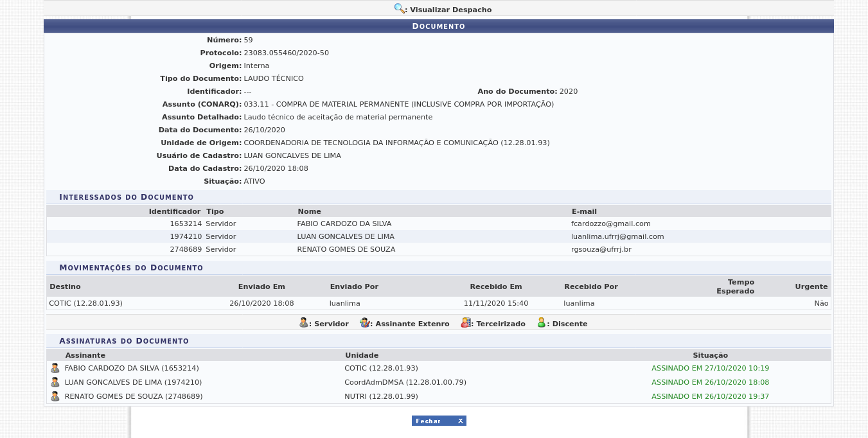
Task: Click the email rgsouza@ufrrj.br
Action: tap(601, 250)
